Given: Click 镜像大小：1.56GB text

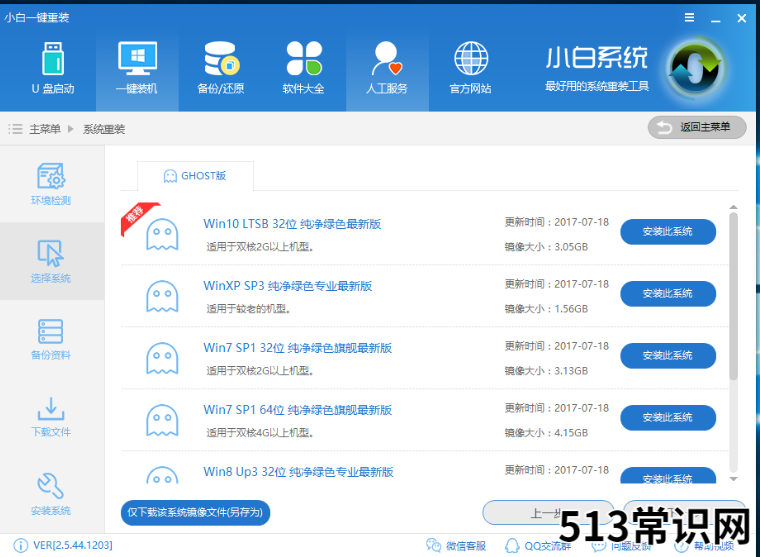Looking at the screenshot, I should click(x=546, y=309).
